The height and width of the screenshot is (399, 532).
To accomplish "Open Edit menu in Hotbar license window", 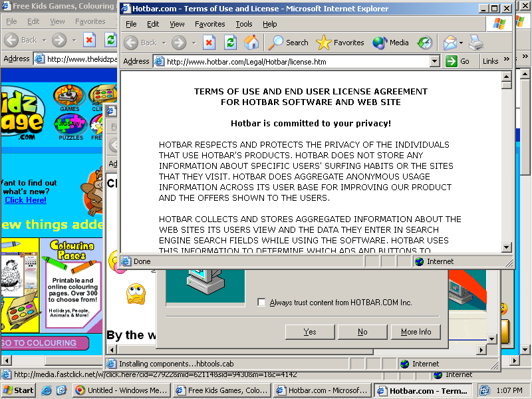I will click(x=153, y=24).
